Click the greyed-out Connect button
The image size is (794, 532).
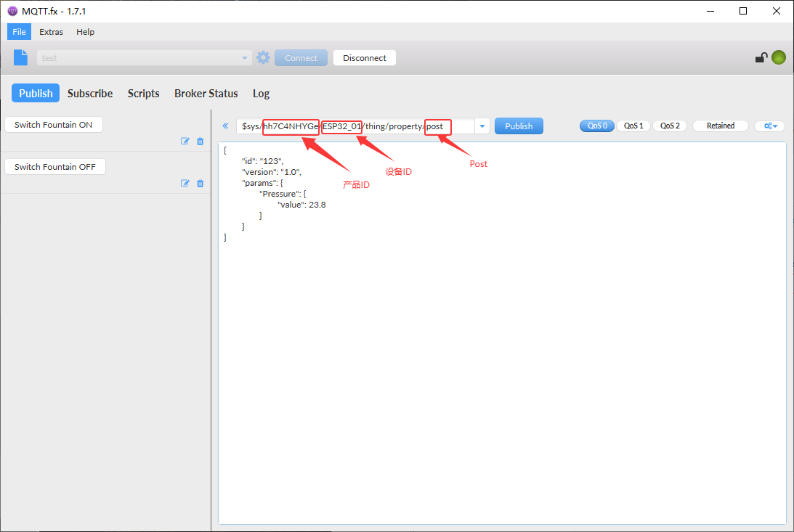click(x=301, y=57)
